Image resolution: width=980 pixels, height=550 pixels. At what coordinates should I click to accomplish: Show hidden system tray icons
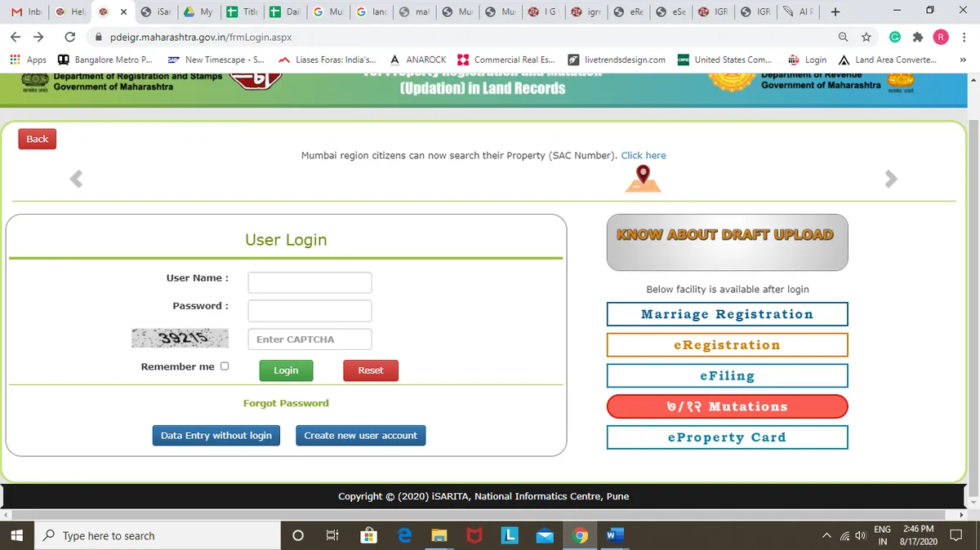pos(826,536)
